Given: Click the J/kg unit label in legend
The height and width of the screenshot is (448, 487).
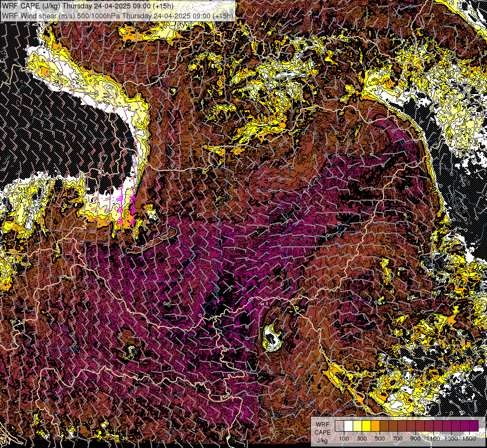Looking at the screenshot, I should [x=322, y=441].
